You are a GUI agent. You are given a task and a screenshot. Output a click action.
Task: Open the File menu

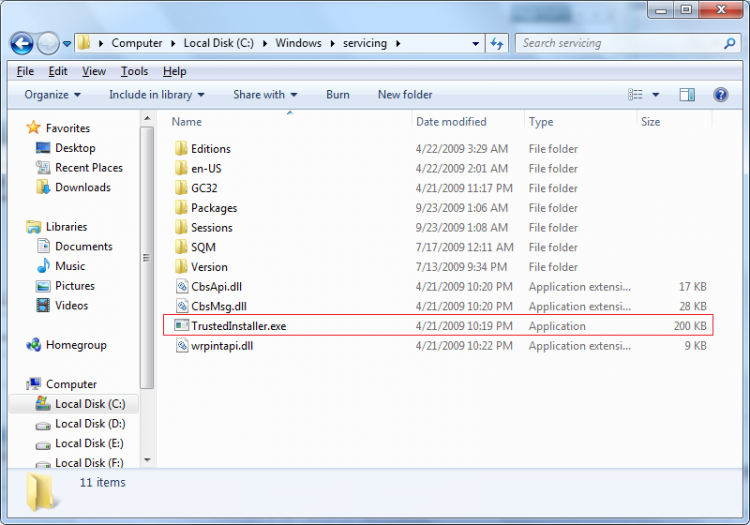[x=25, y=71]
